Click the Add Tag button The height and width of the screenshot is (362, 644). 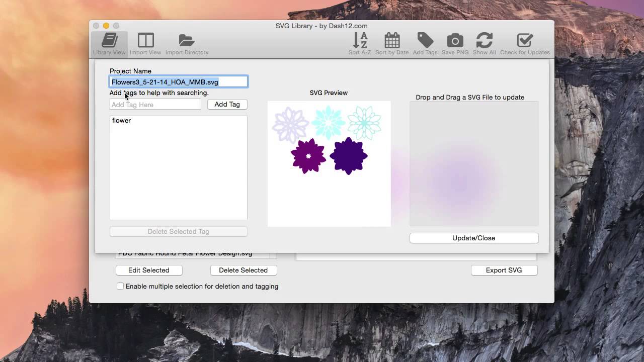tap(227, 104)
